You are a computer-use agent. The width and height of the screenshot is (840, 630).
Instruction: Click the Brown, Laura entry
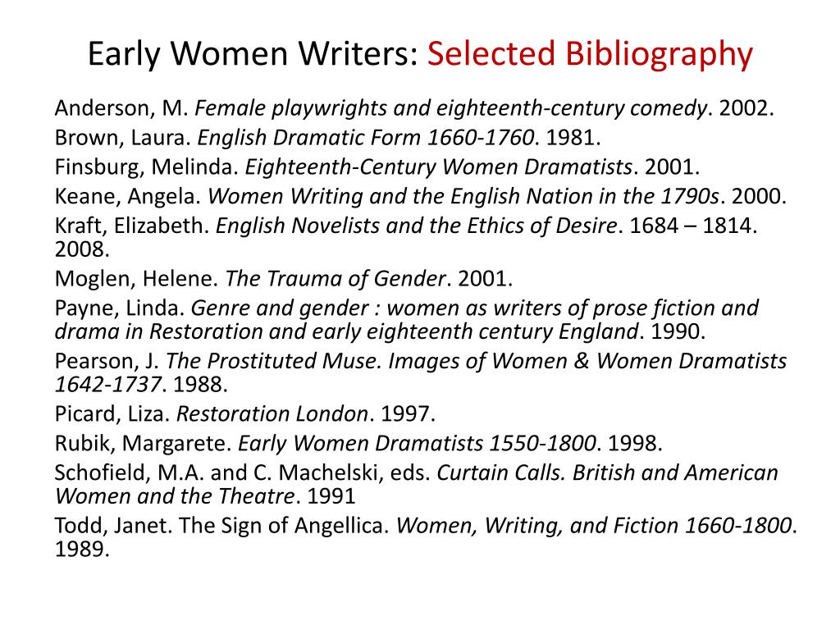pos(328,138)
